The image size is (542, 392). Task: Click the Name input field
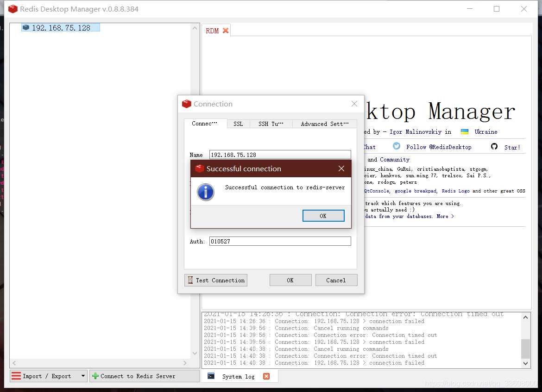[280, 155]
